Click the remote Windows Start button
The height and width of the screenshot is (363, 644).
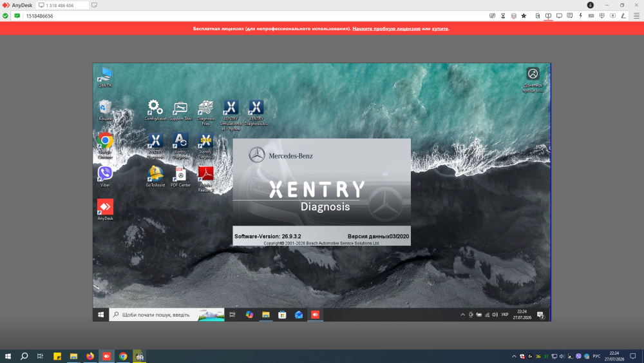click(101, 315)
